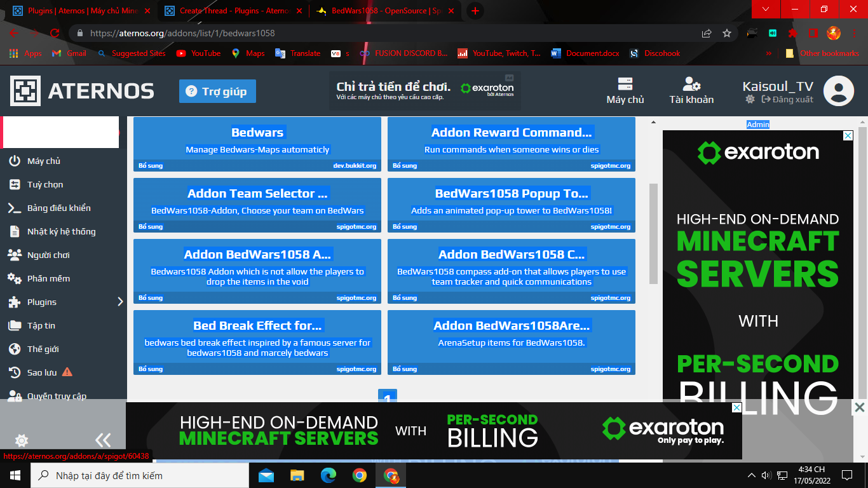Close the right sidebar exaroton ad
This screenshot has width=868, height=488.
[848, 136]
